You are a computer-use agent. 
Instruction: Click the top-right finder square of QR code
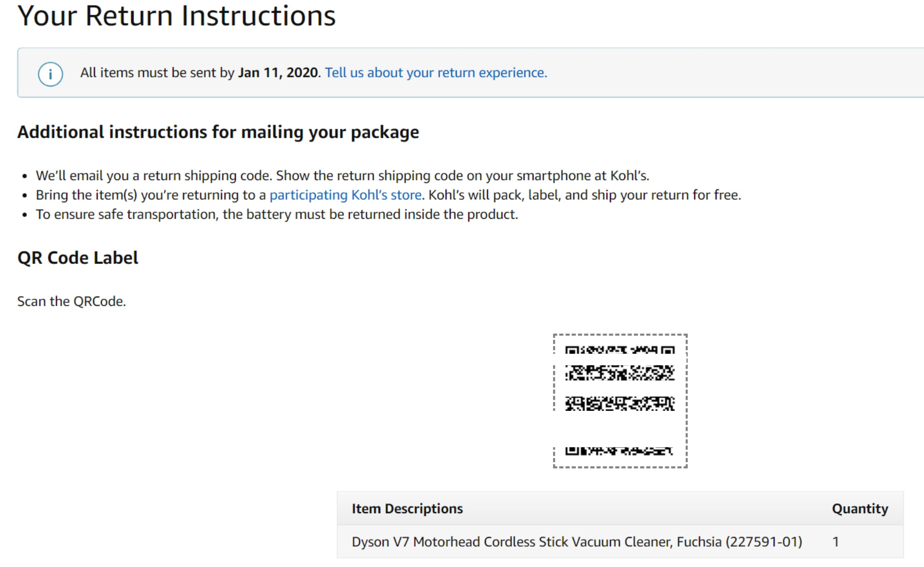[668, 350]
